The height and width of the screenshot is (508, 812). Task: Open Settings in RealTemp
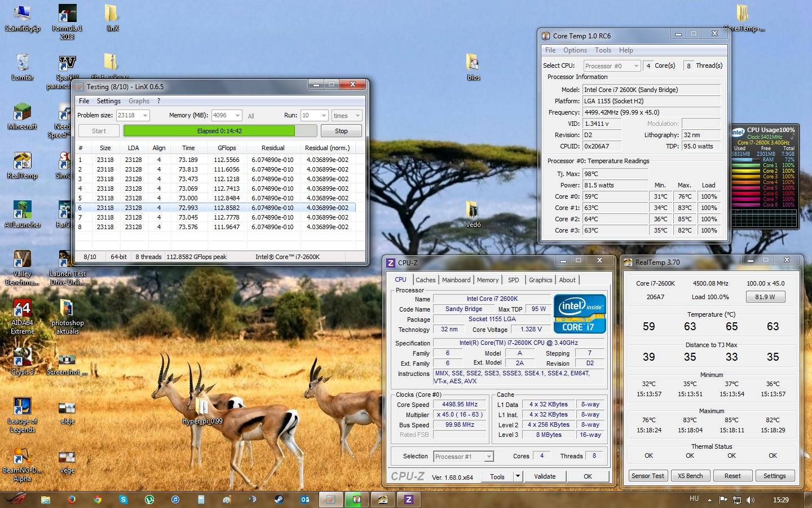[x=775, y=476]
